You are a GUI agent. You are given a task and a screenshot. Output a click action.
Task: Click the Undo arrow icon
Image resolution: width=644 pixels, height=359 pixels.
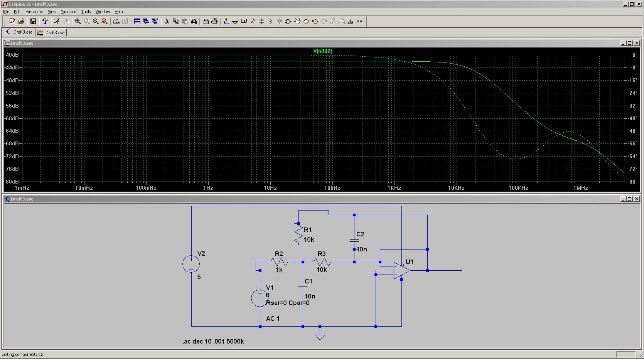315,22
